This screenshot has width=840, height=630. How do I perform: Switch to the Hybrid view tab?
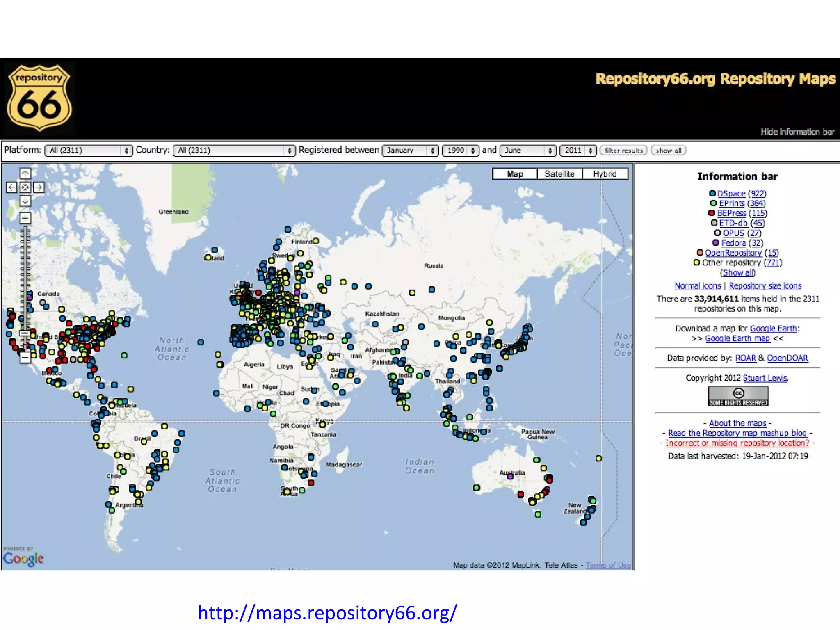point(605,174)
